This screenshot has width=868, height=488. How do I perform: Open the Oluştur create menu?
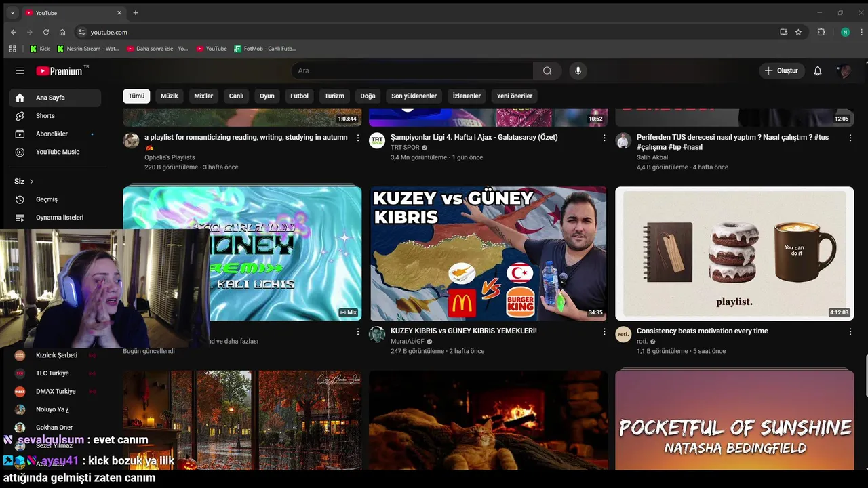(782, 70)
